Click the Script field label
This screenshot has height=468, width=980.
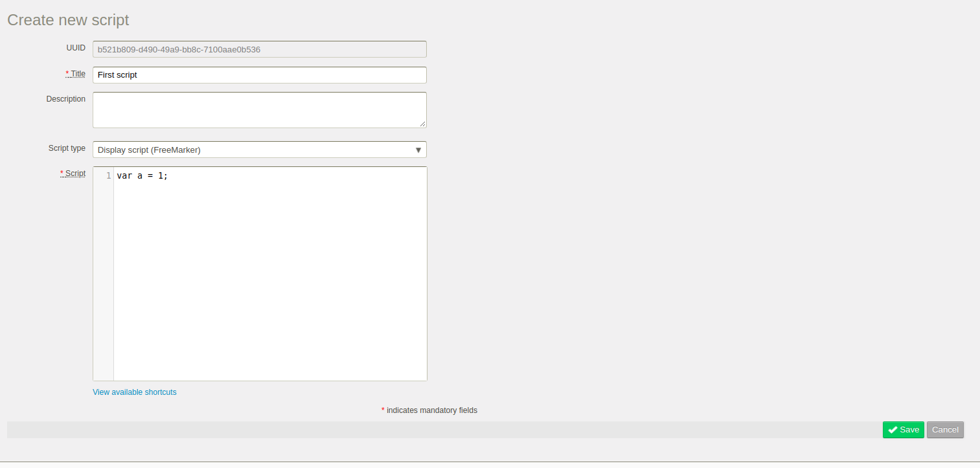73,173
